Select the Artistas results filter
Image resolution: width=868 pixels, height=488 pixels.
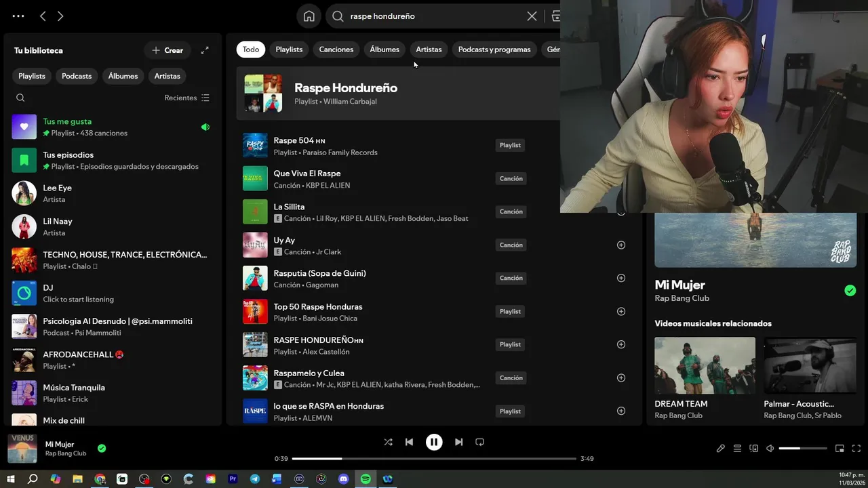(429, 49)
